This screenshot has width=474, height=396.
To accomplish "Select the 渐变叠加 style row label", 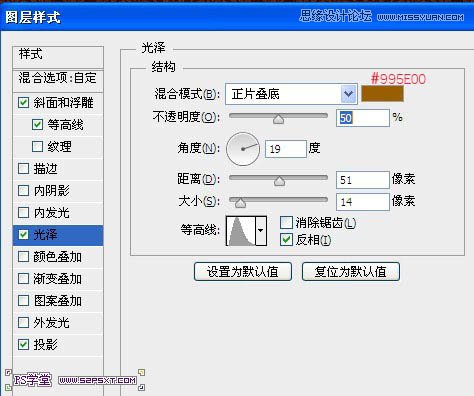I will (57, 279).
